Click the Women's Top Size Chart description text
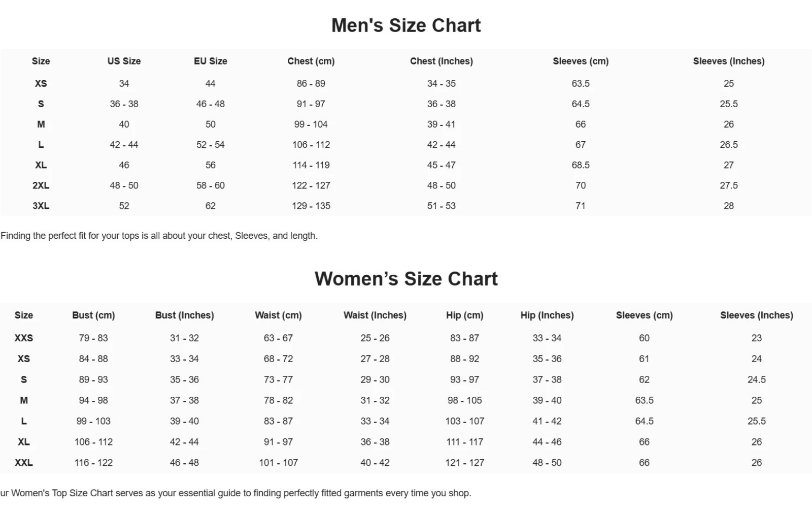This screenshot has width=812, height=508. pyautogui.click(x=235, y=493)
